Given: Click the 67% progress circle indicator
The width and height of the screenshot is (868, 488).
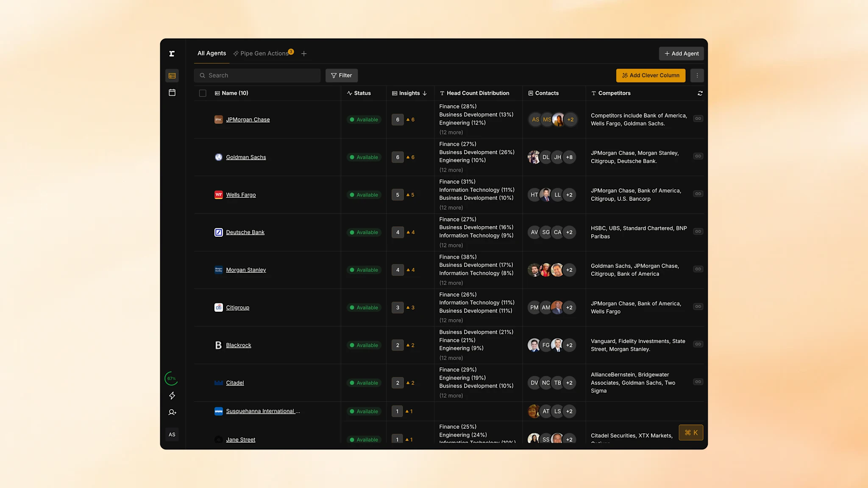Looking at the screenshot, I should click(171, 378).
